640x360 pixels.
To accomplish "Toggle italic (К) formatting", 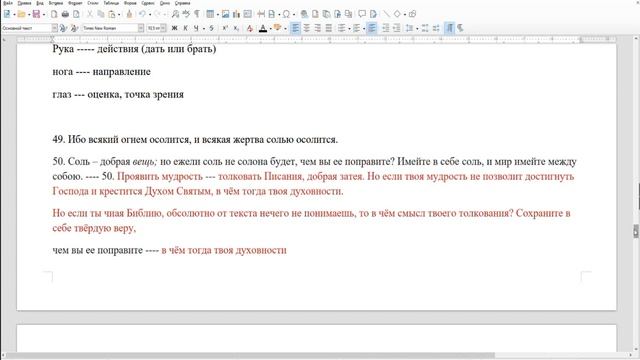I will click(185, 28).
